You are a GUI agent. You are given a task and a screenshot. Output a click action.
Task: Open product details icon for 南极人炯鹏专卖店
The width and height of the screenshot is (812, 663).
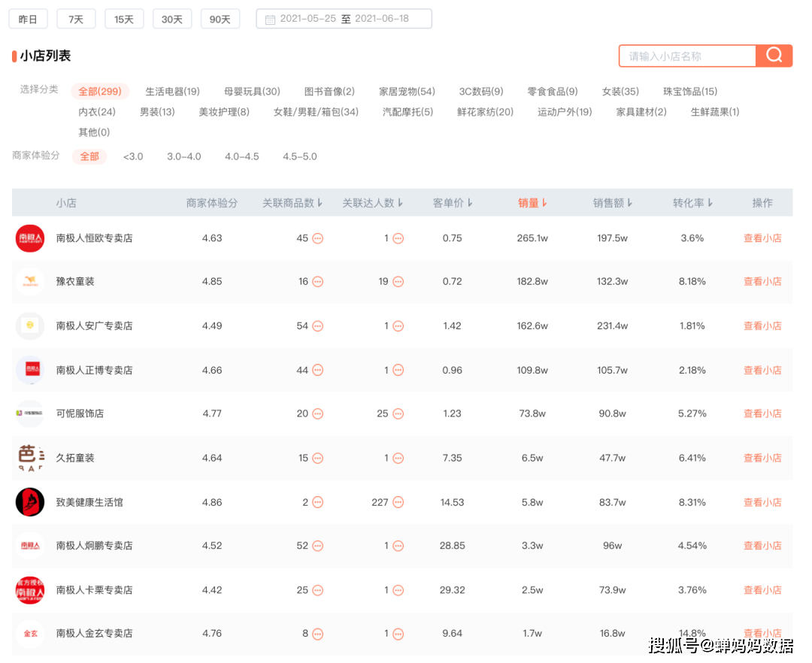(x=318, y=546)
